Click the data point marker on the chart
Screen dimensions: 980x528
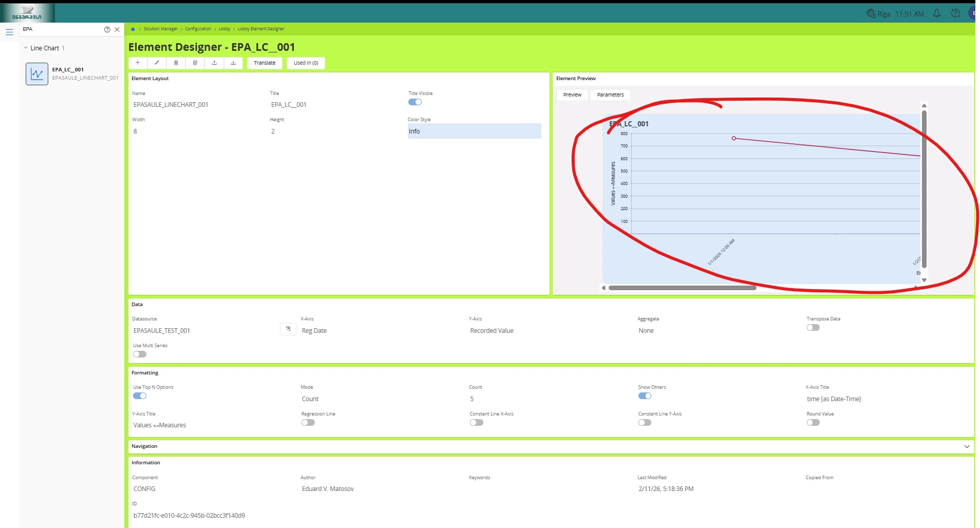click(734, 138)
